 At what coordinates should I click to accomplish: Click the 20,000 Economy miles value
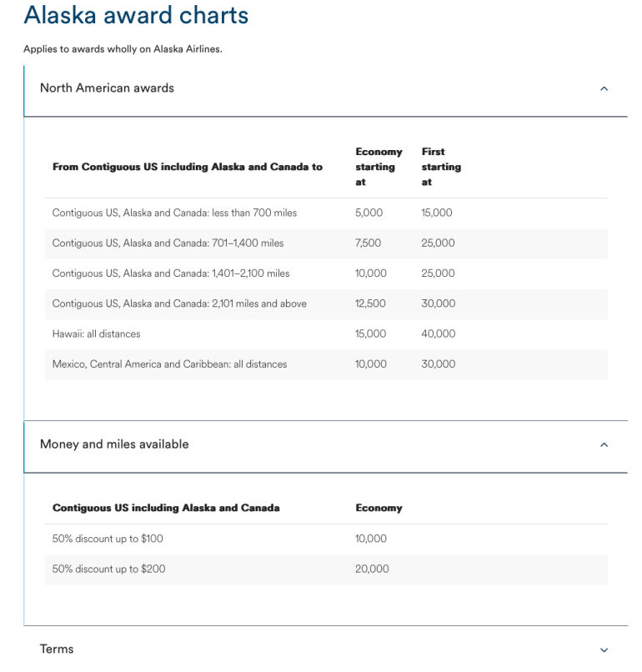372,569
